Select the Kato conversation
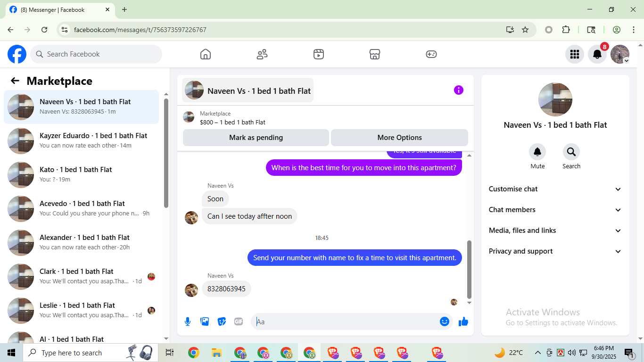The height and width of the screenshot is (362, 644). (x=82, y=175)
